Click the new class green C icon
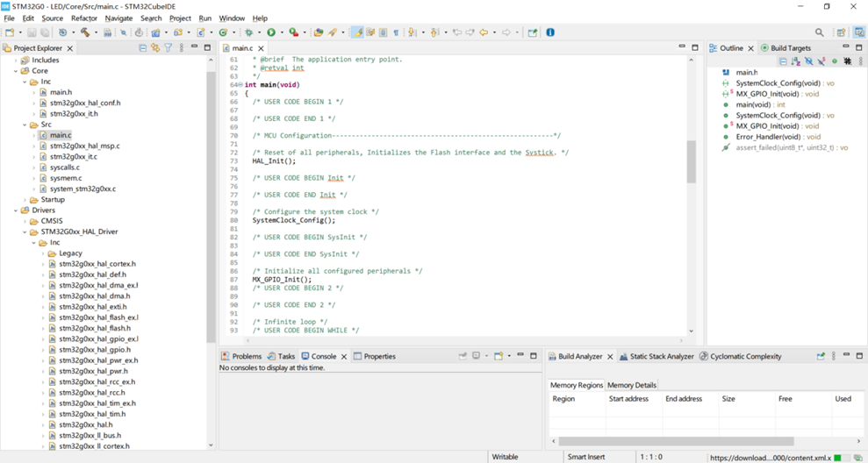 [223, 32]
